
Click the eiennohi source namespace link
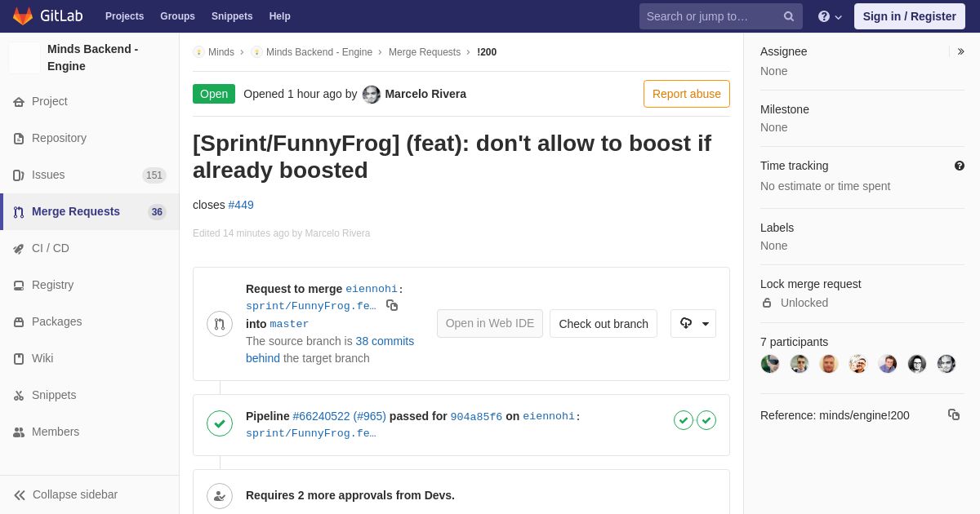tap(372, 289)
